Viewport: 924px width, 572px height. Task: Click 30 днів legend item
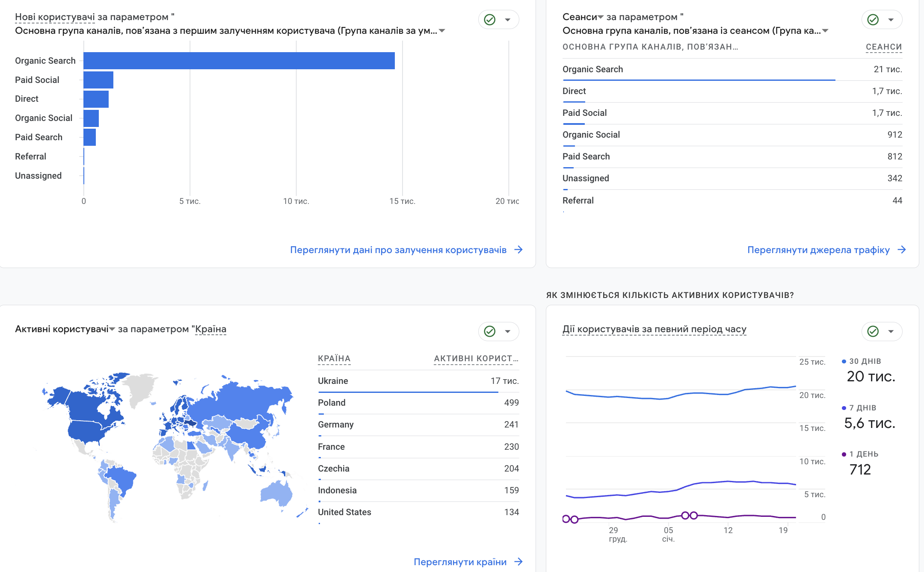(865, 361)
